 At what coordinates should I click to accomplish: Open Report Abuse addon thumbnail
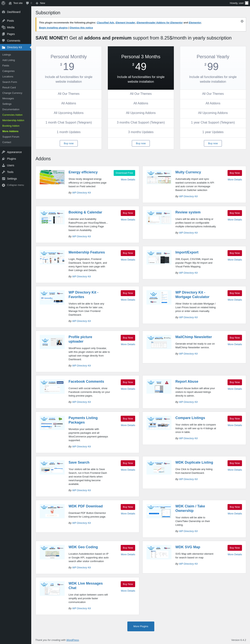[x=159, y=387]
